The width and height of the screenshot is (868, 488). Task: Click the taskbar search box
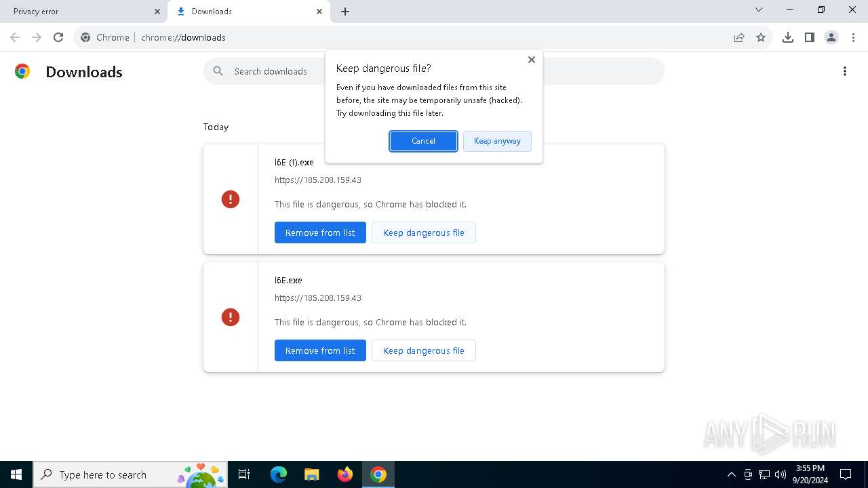130,474
